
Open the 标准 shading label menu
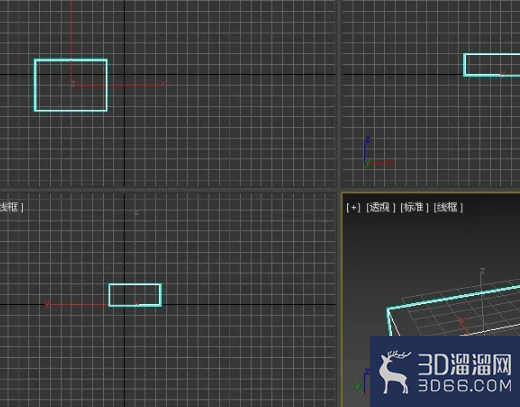click(x=414, y=207)
